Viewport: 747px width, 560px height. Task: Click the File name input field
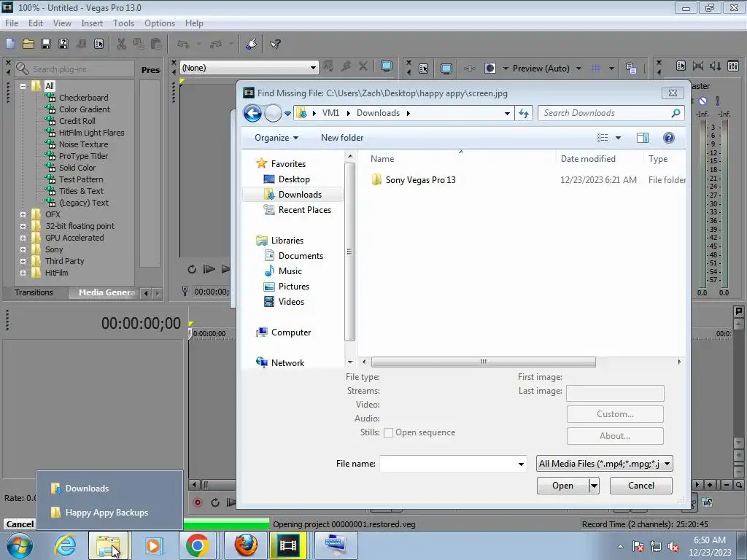pyautogui.click(x=448, y=464)
